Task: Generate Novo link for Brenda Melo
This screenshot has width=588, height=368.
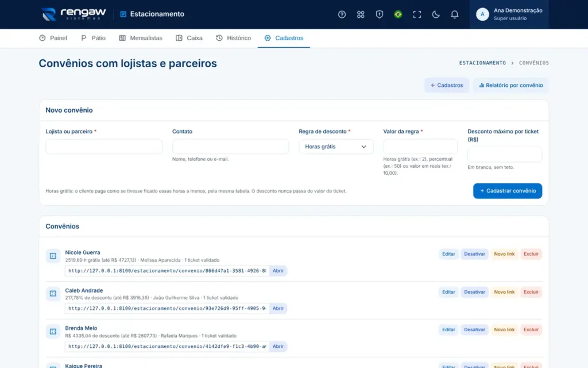Action: pyautogui.click(x=504, y=329)
